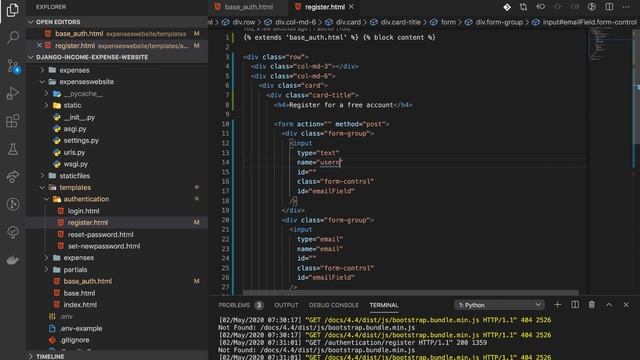
Task: Select the register.html editor tab
Action: coord(325,7)
